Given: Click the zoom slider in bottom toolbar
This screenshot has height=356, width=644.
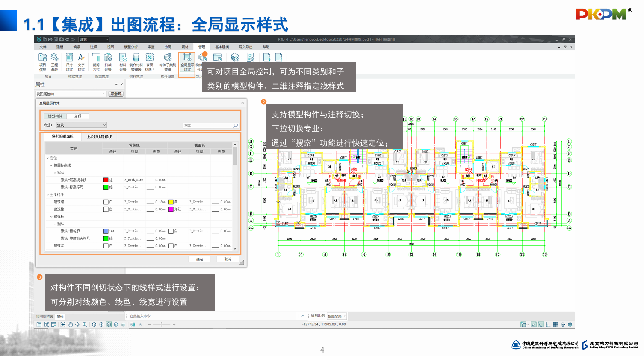Looking at the screenshot, I should tap(162, 324).
